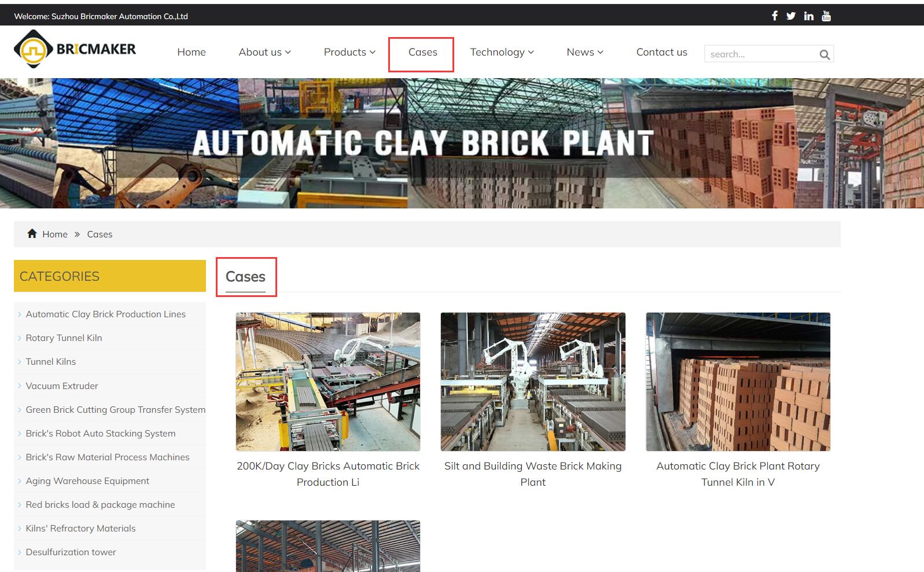Select Rotary Tunnel Kiln category

point(64,338)
